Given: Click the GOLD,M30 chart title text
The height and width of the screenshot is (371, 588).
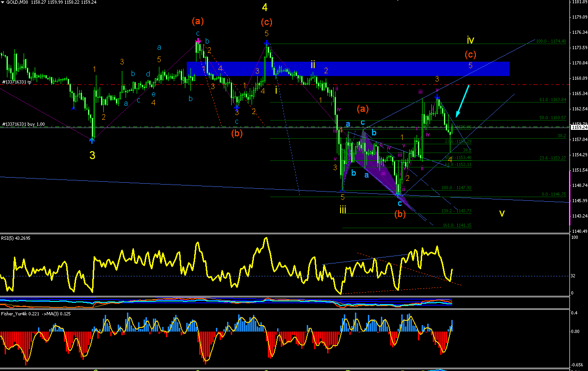Looking at the screenshot, I should tap(18, 2).
